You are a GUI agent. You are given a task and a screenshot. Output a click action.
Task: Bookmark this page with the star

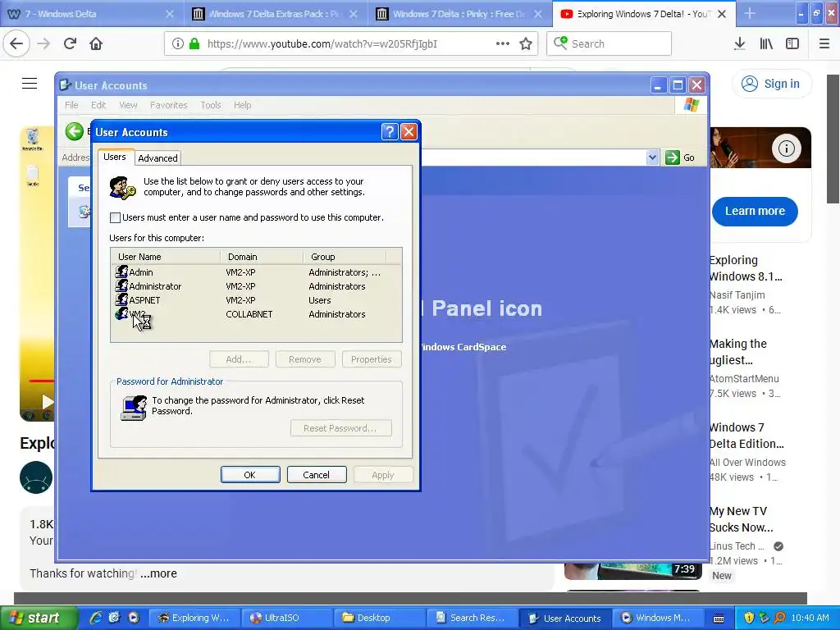[x=526, y=43]
